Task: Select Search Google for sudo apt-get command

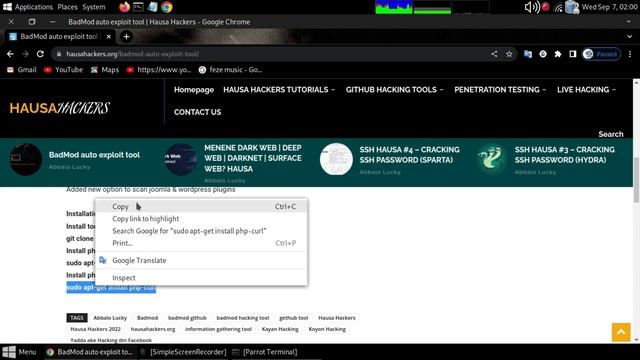Action: pyautogui.click(x=201, y=231)
